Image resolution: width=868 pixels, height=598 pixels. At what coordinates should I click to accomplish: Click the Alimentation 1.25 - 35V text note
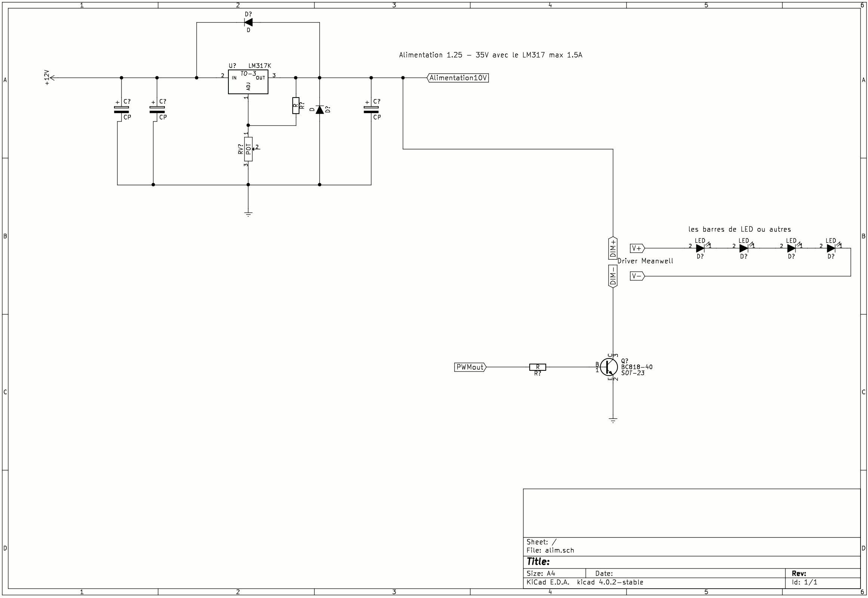point(490,55)
